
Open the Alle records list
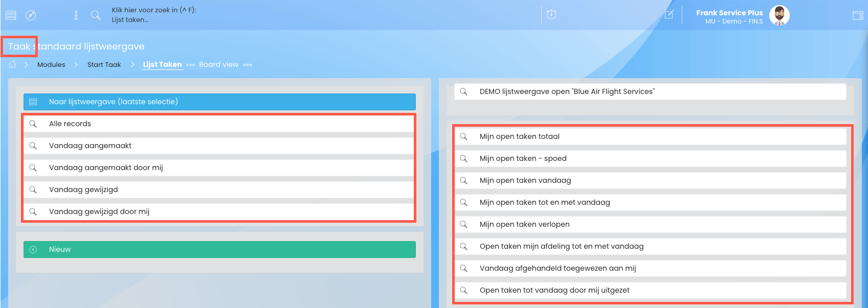pyautogui.click(x=218, y=124)
